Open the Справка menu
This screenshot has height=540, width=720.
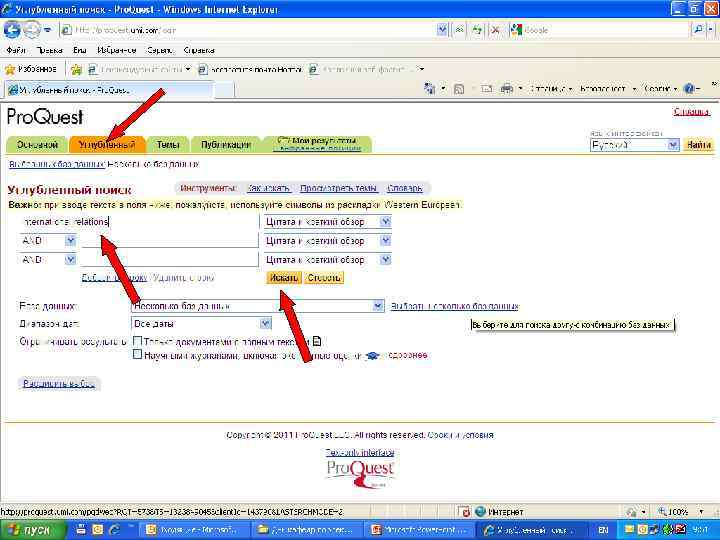point(199,50)
